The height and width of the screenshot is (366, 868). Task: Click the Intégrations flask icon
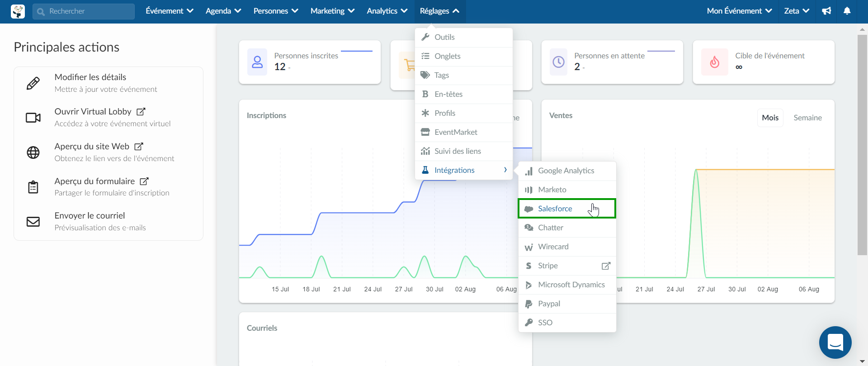pyautogui.click(x=425, y=170)
